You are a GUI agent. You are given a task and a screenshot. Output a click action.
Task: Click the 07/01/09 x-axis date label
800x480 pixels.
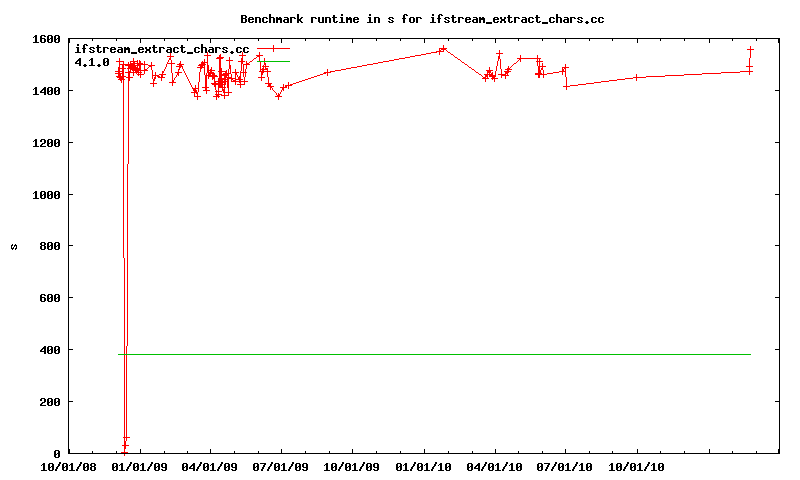coord(282,466)
